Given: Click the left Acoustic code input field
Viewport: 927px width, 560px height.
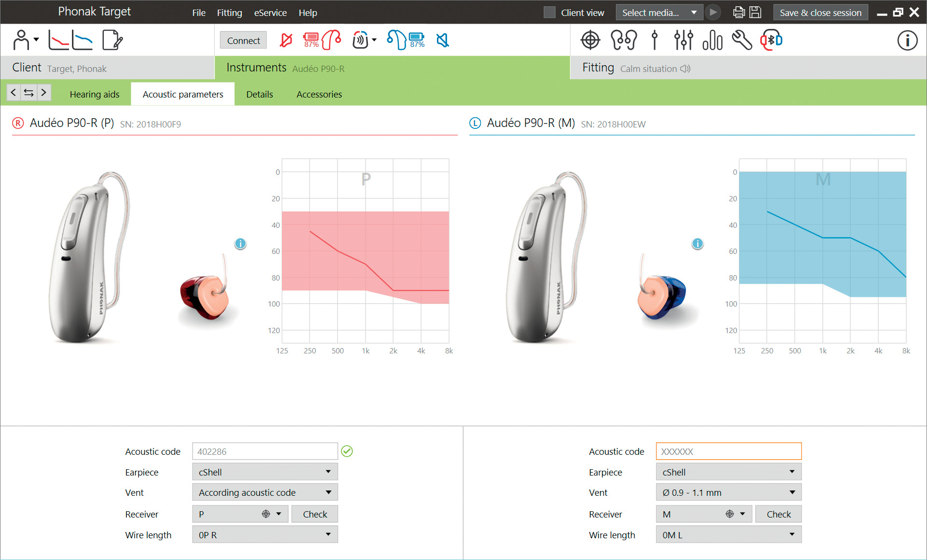Looking at the screenshot, I should pyautogui.click(x=729, y=451).
